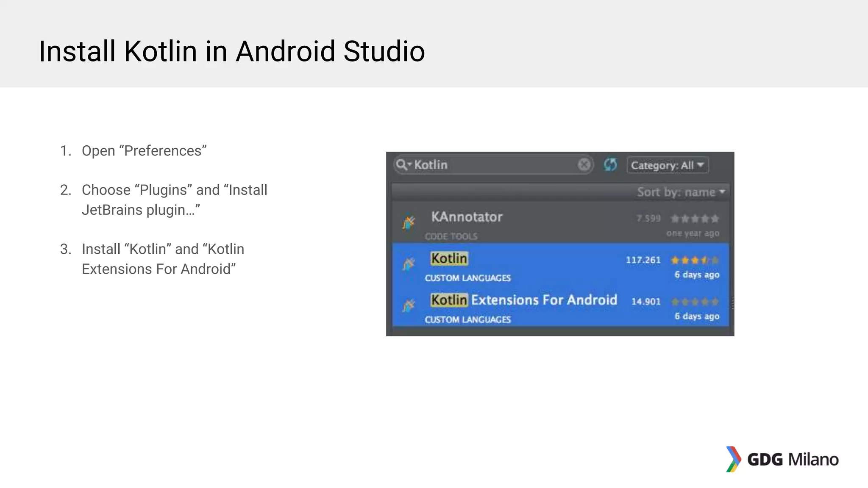Select Kotlin Extensions For Android plugin

point(560,306)
